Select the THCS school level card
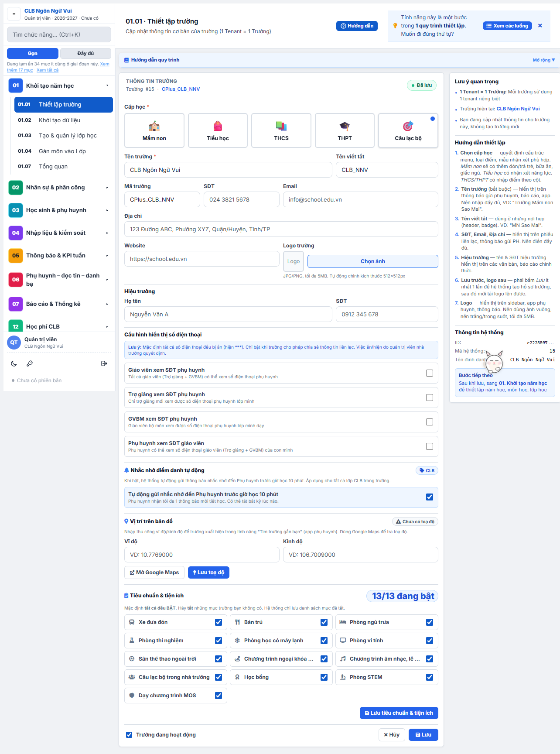The width and height of the screenshot is (560, 754). pos(281,130)
